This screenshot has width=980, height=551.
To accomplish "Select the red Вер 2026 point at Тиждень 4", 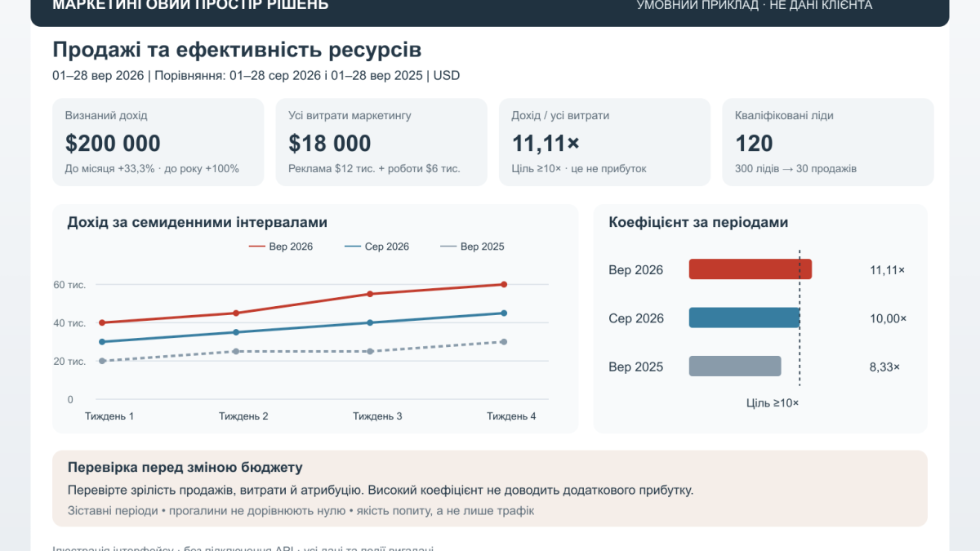I will pyautogui.click(x=504, y=284).
